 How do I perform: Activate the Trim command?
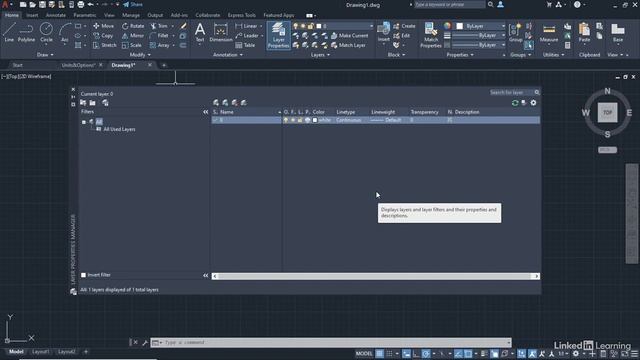click(x=159, y=26)
